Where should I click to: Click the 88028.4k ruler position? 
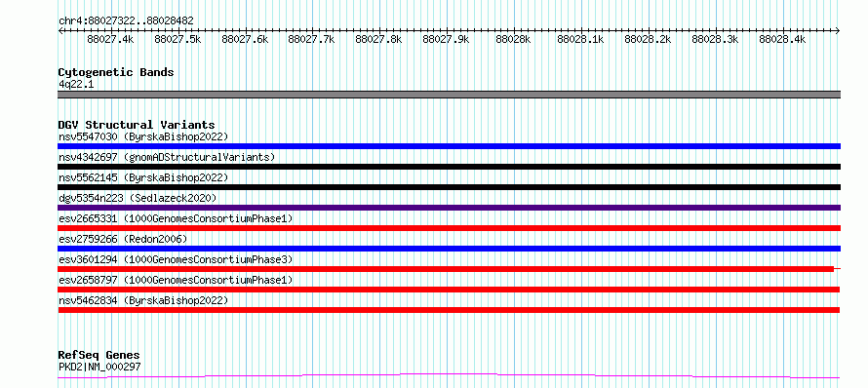[782, 39]
